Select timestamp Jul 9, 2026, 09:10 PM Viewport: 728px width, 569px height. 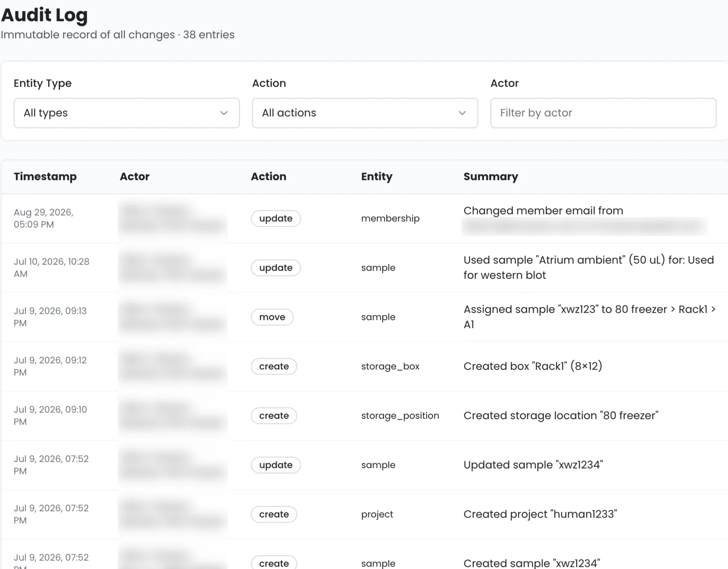pos(50,416)
